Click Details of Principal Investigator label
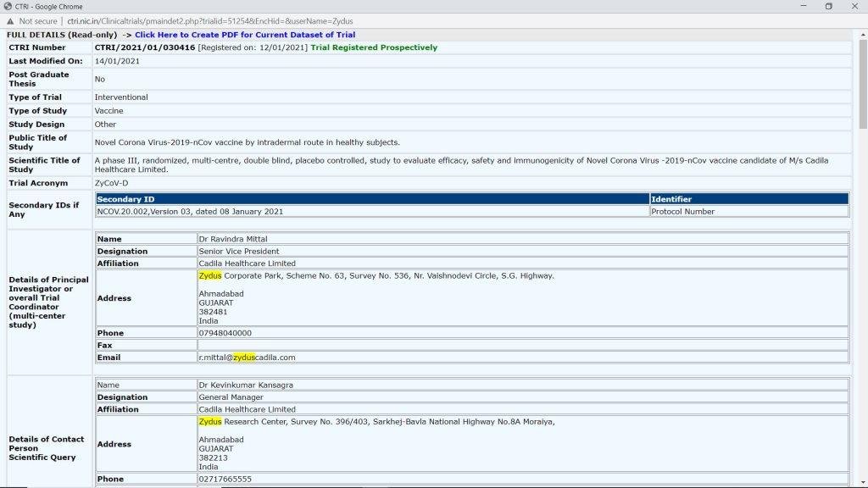 point(48,302)
